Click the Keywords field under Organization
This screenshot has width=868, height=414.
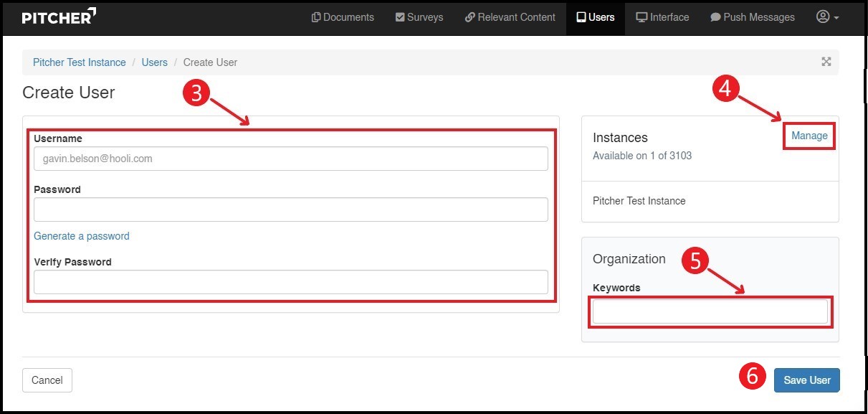pyautogui.click(x=710, y=311)
